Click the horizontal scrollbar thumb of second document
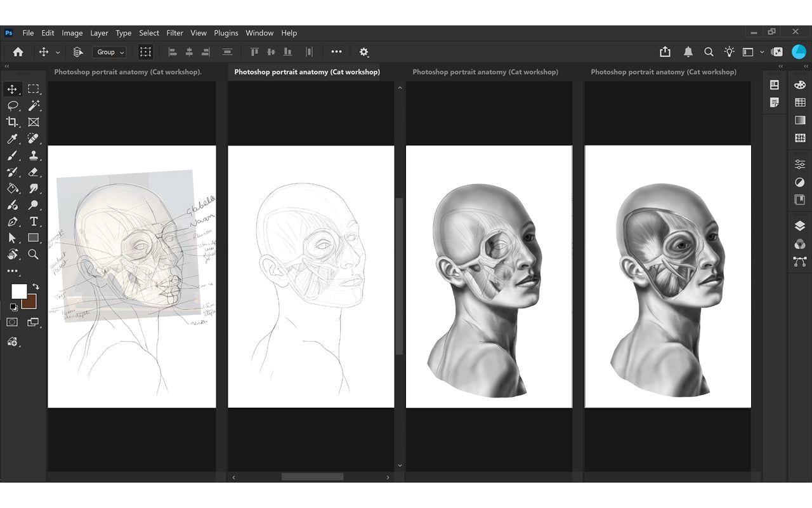Screen dimensions: 812x508 [313, 477]
